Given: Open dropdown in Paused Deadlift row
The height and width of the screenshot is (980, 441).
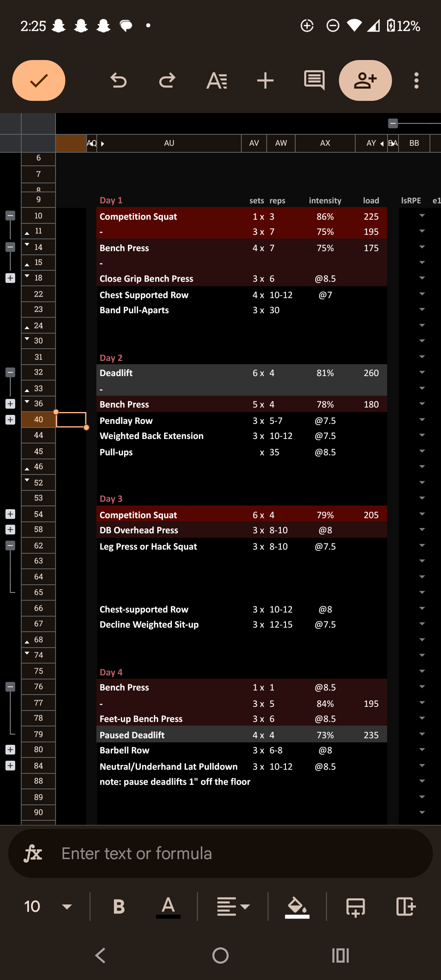Looking at the screenshot, I should coord(422,734).
